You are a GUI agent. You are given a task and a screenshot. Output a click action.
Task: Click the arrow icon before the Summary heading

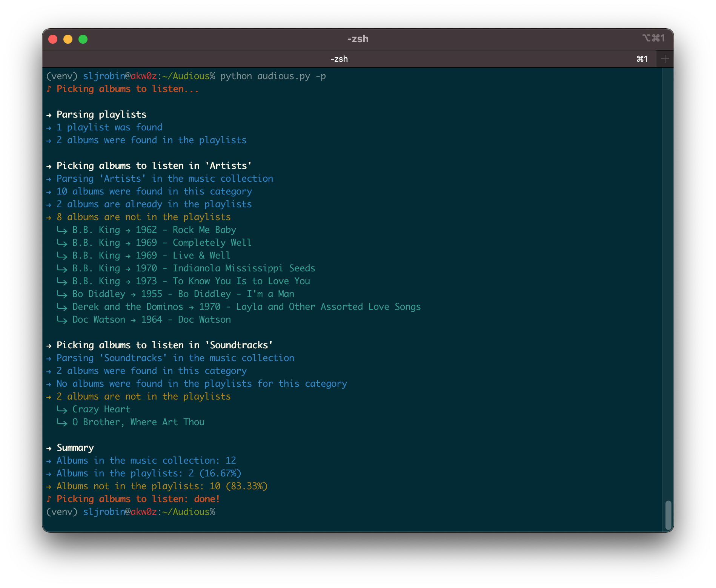(x=49, y=448)
